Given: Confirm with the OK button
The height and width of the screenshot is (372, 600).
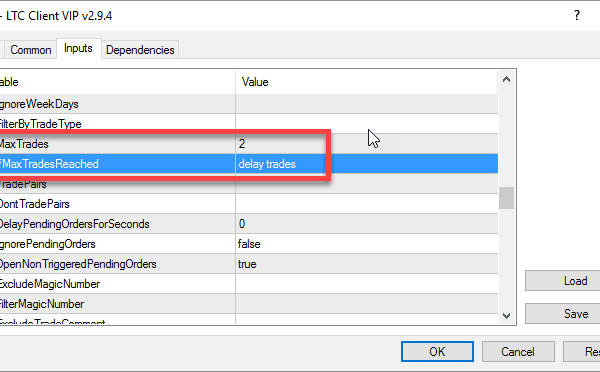Looking at the screenshot, I should pos(437,351).
